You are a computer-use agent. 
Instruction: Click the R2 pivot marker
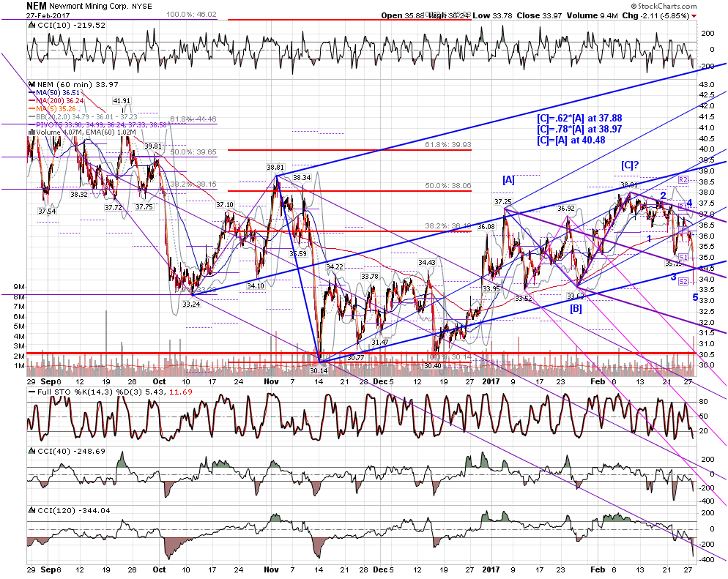click(683, 179)
